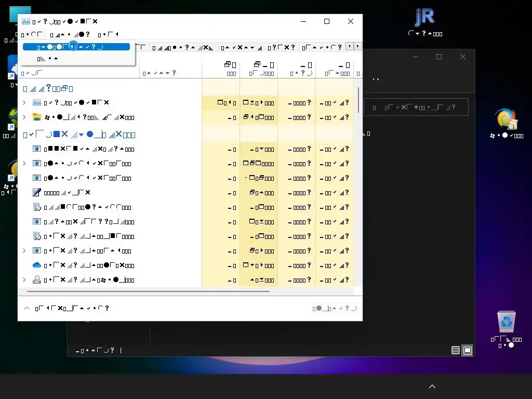The width and height of the screenshot is (532, 399).
Task: Minimize the dark File Explorer window
Action: (416, 57)
